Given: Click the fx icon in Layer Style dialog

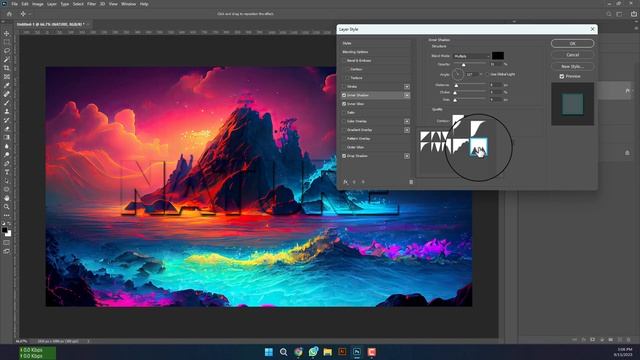Looking at the screenshot, I should pos(345,182).
